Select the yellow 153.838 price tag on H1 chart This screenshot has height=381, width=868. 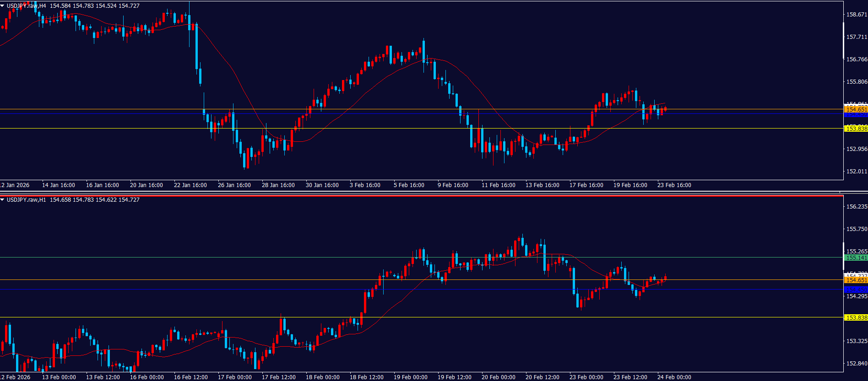click(856, 317)
